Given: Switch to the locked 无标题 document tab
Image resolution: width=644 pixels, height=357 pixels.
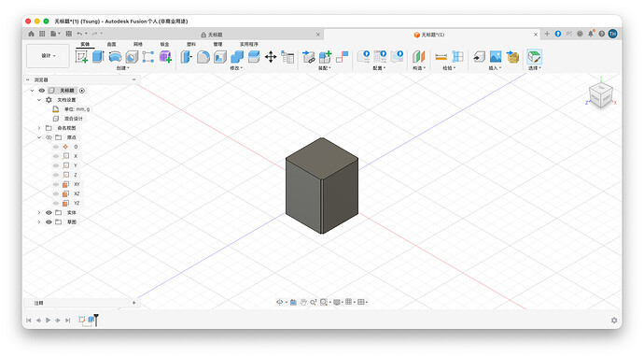Looking at the screenshot, I should coord(212,35).
